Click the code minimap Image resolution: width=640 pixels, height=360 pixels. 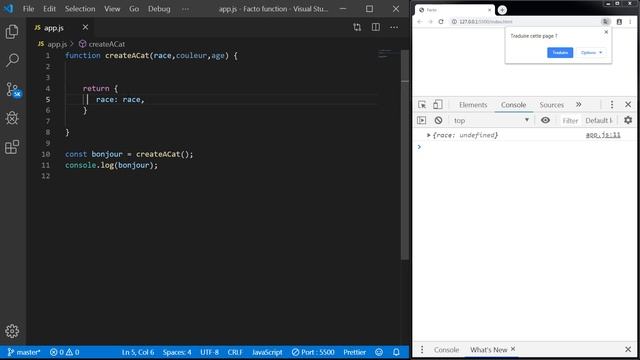(x=385, y=53)
